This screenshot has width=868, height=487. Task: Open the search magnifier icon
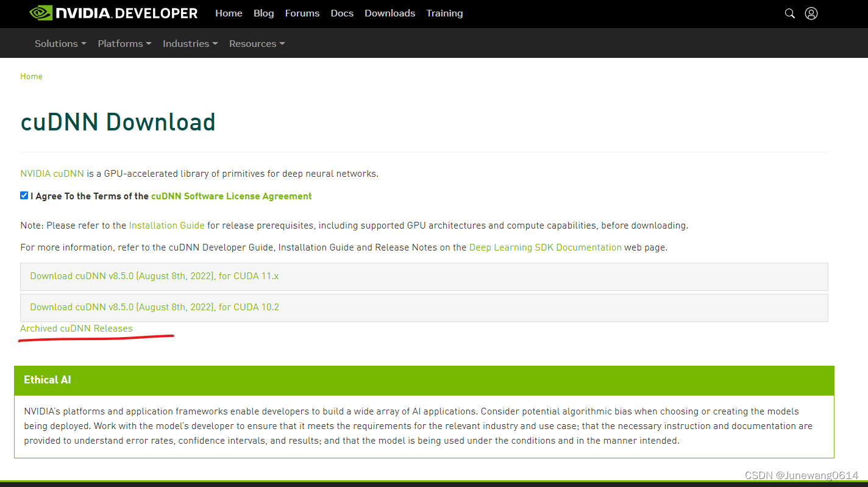pyautogui.click(x=790, y=13)
